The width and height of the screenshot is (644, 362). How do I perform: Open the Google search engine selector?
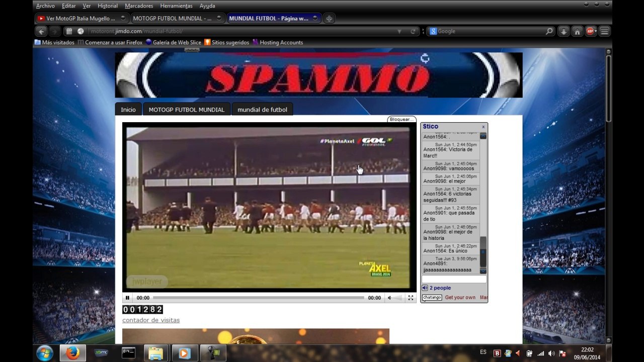coord(433,31)
